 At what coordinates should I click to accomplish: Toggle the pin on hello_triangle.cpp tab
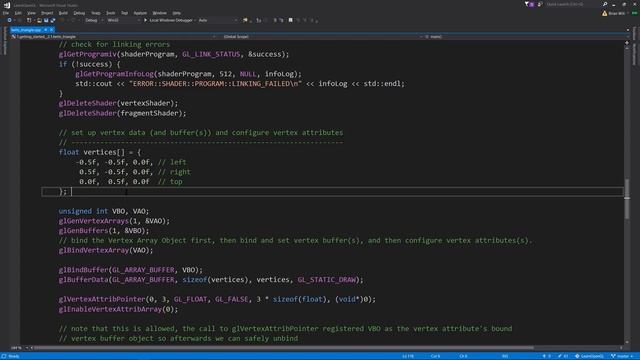pos(46,30)
